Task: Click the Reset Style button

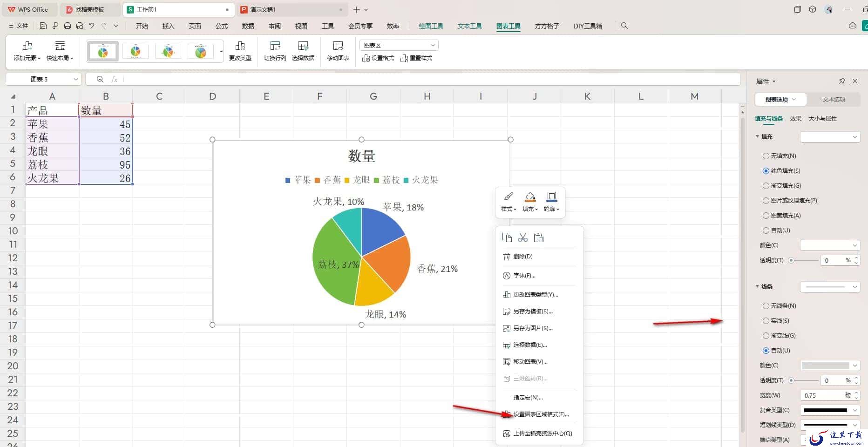Action: (x=416, y=58)
